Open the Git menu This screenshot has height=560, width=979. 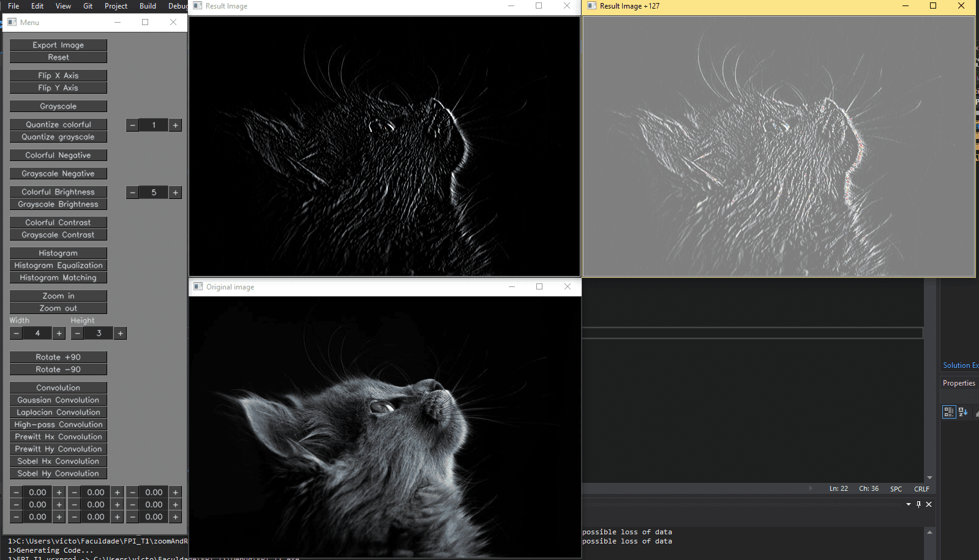tap(88, 6)
